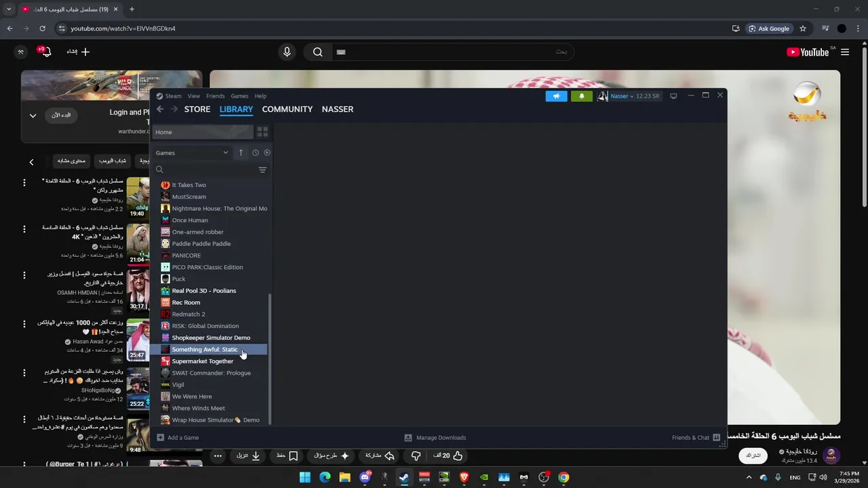Toggle library sort direction arrow
This screenshot has height=488, width=868.
coord(241,152)
